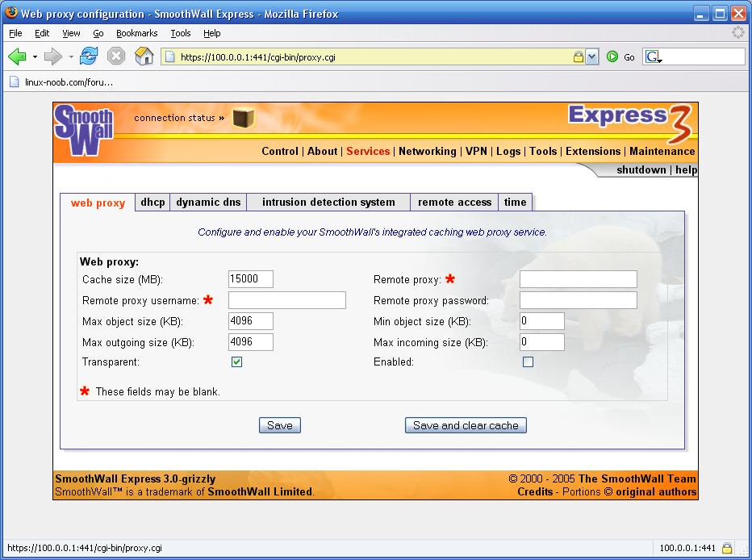Image resolution: width=752 pixels, height=560 pixels.
Task: Open the Bookmarks menu
Action: click(x=136, y=33)
